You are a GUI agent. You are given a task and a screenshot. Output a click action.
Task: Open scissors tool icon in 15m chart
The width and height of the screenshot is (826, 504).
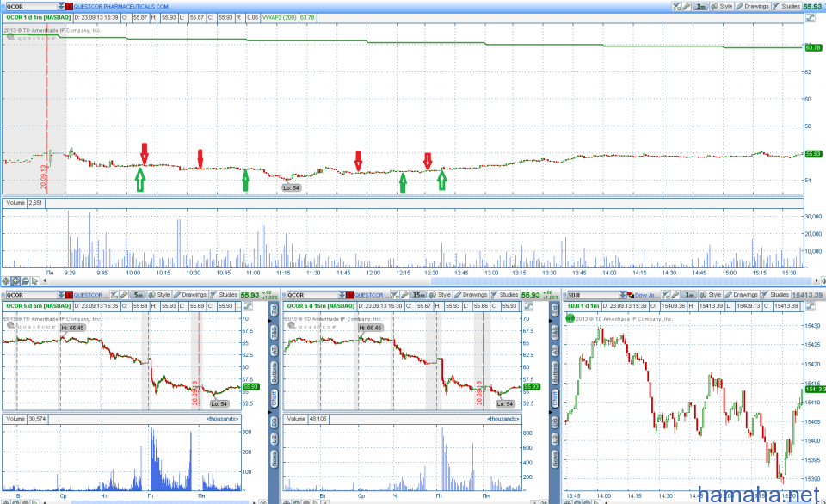point(395,295)
